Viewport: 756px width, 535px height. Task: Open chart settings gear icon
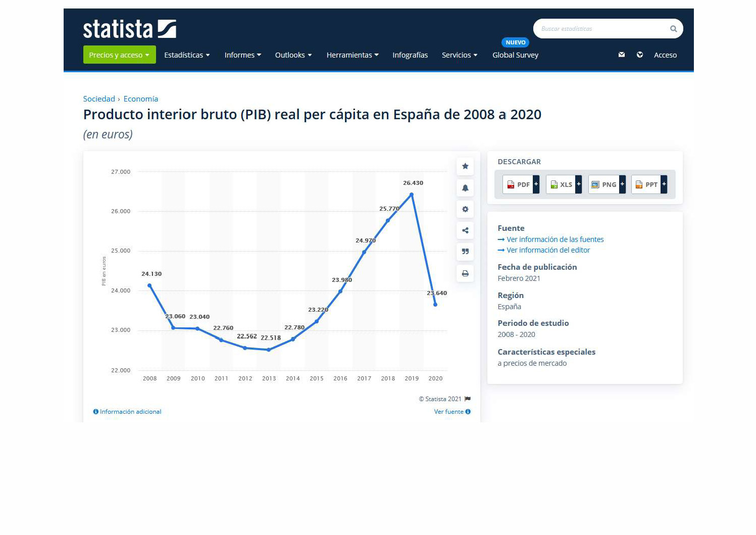pos(465,209)
